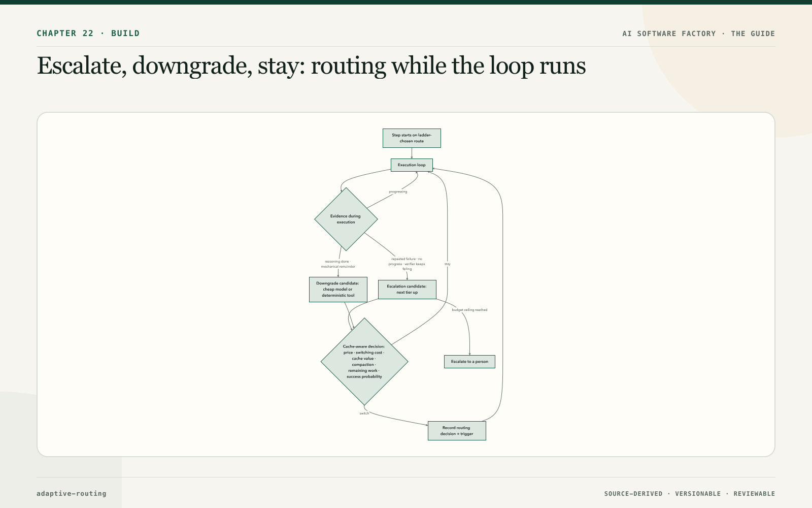
Task: Click the 'adaptive-routing' footer text
Action: coord(72,493)
